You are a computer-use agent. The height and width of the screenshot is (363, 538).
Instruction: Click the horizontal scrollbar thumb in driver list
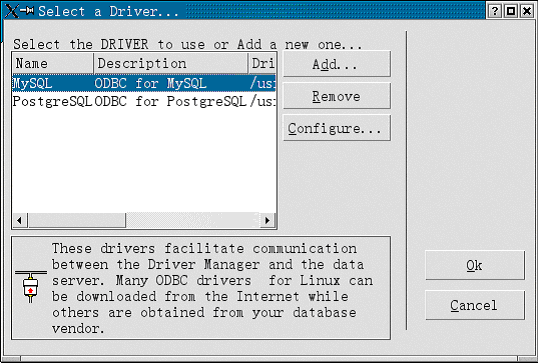(77, 220)
